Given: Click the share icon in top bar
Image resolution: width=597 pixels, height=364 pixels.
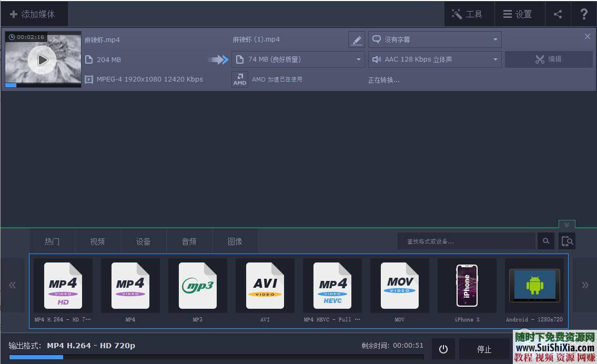Looking at the screenshot, I should pyautogui.click(x=558, y=14).
